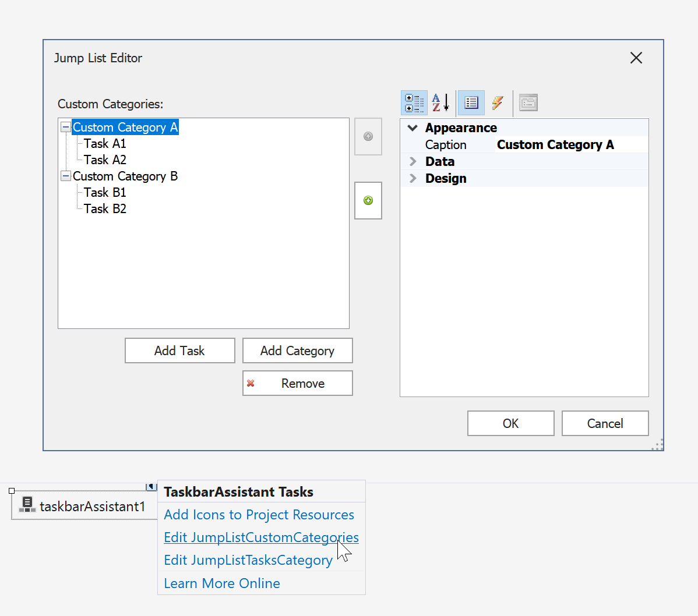The width and height of the screenshot is (698, 616).
Task: Click the Categorized view icon in property grid
Action: click(414, 103)
